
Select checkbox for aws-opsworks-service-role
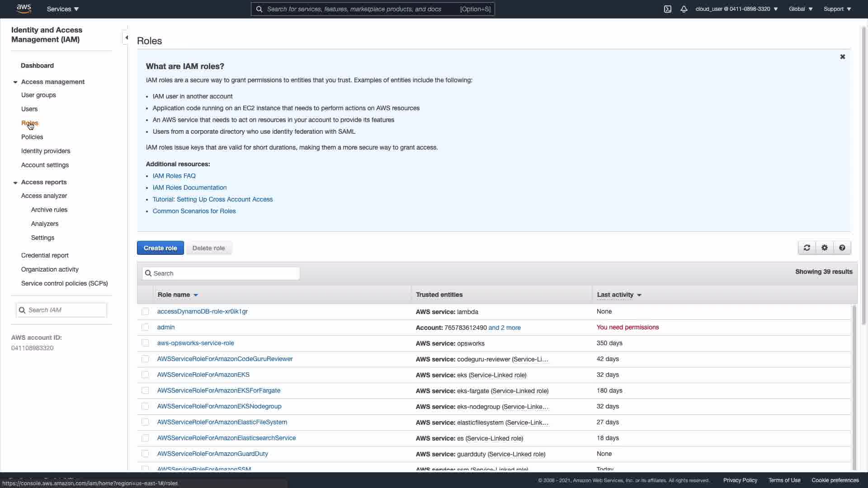(x=145, y=343)
